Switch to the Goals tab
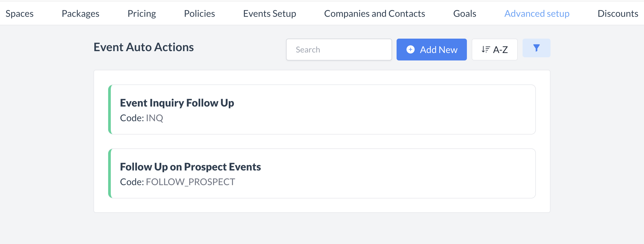Screen dimensions: 644x244 [x=464, y=13]
